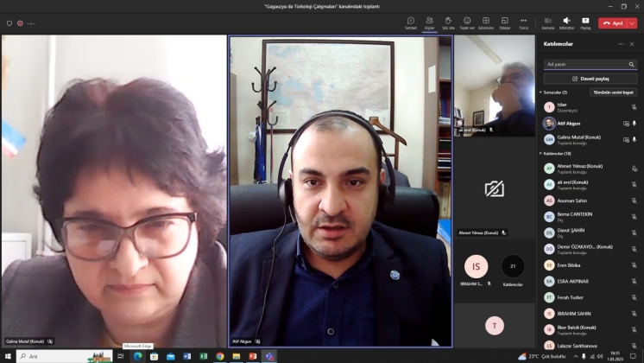Click the Ad yazın search field
The height and width of the screenshot is (363, 644).
tap(585, 64)
